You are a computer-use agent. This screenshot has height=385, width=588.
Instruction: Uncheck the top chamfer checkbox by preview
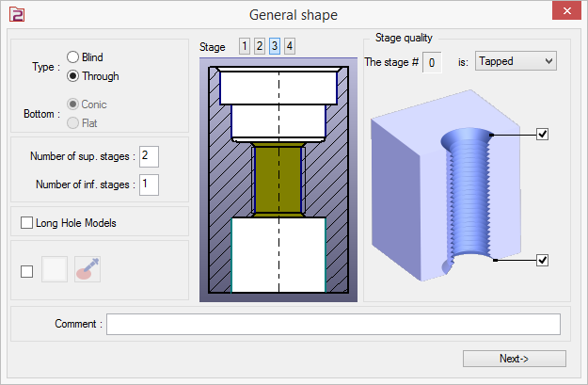[542, 135]
